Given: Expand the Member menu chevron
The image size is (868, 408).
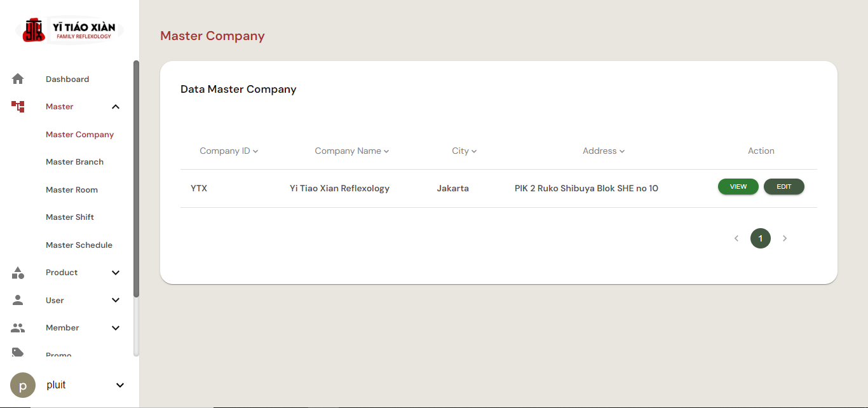Looking at the screenshot, I should [116, 328].
